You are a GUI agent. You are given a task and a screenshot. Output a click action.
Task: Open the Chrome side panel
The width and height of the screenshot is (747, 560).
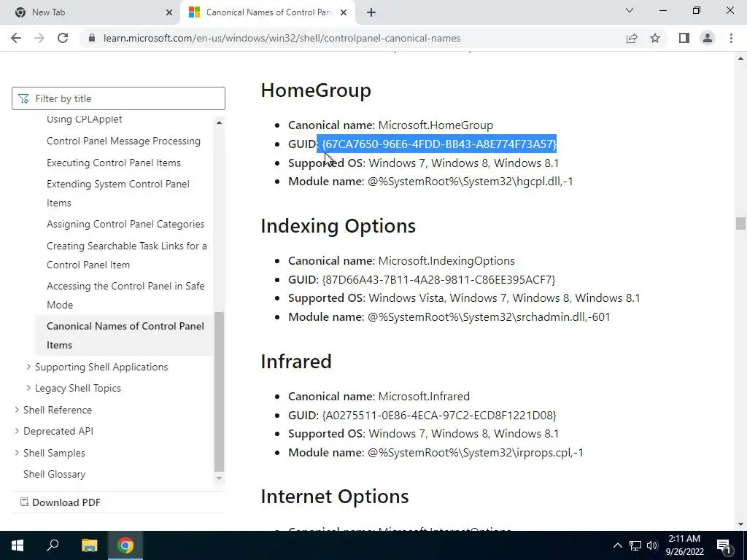(684, 38)
